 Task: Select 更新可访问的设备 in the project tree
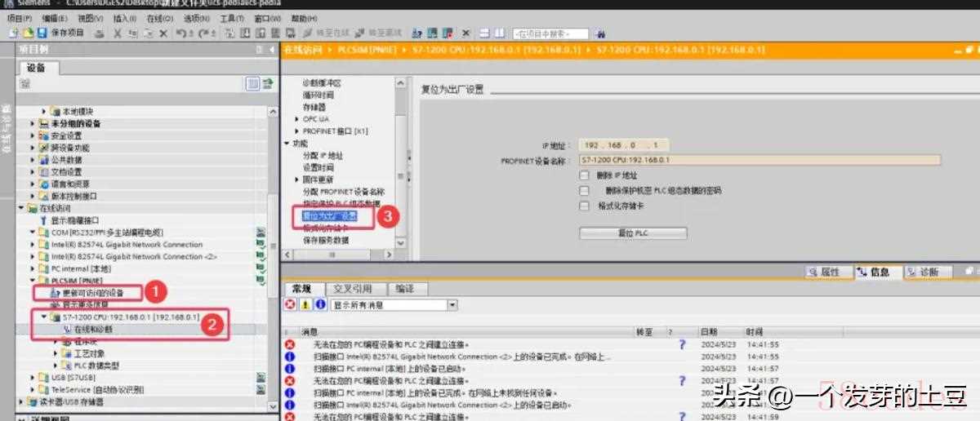[x=92, y=292]
